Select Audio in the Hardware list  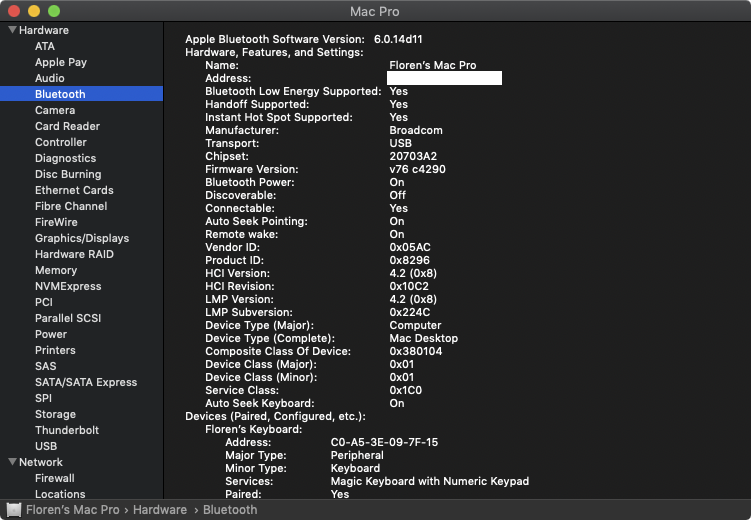pyautogui.click(x=49, y=78)
